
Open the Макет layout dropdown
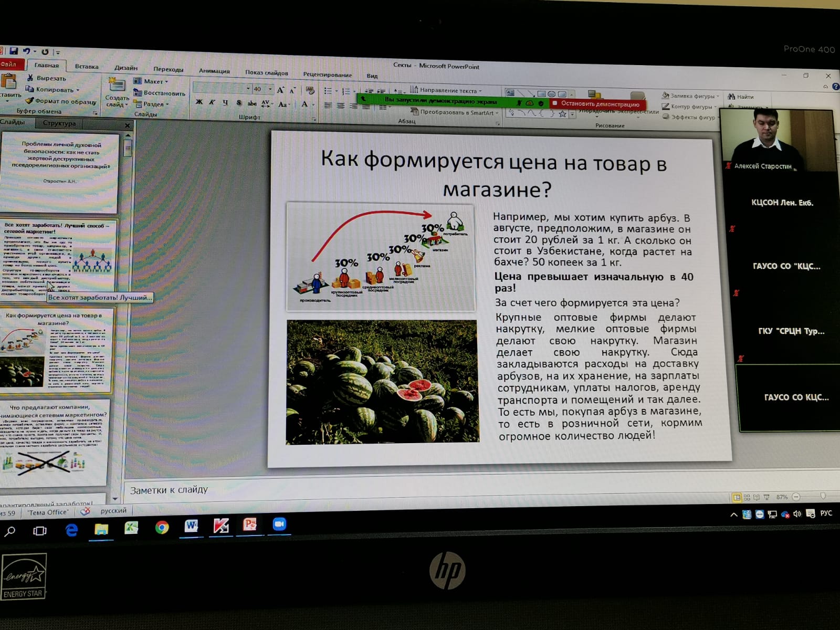tap(151, 81)
